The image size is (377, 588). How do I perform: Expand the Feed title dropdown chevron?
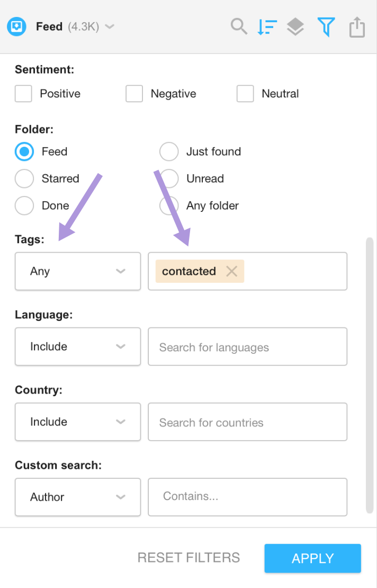pyautogui.click(x=110, y=26)
